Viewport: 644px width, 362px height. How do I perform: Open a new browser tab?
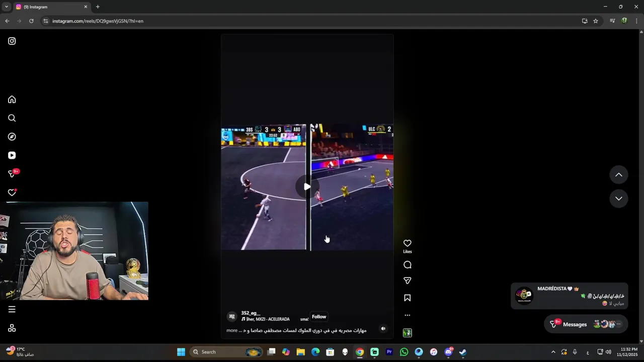[x=98, y=7]
